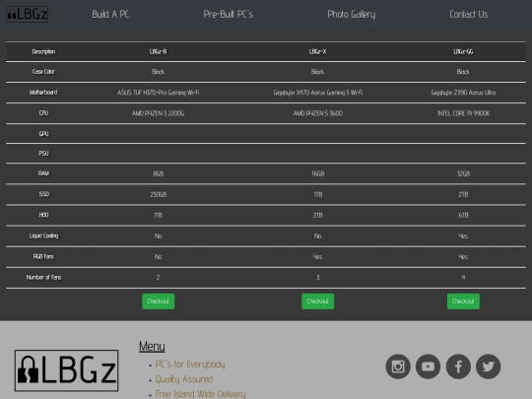Open the Facebook social icon

click(x=458, y=366)
